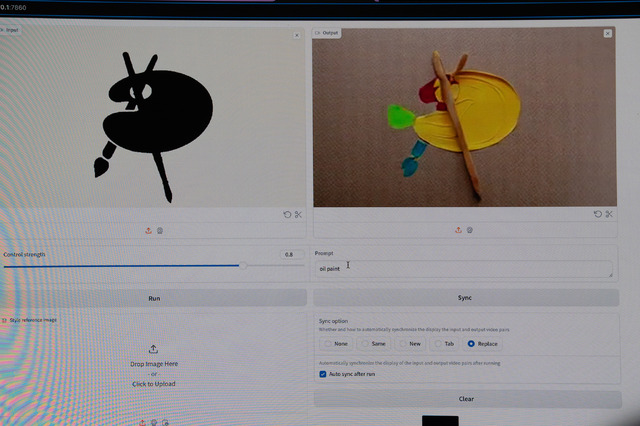The height and width of the screenshot is (426, 640).
Task: Click the undo icon under the Input video
Action: (287, 215)
